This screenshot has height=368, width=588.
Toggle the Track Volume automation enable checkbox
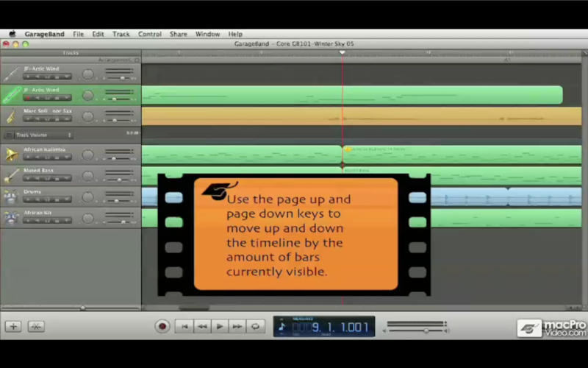pos(10,135)
